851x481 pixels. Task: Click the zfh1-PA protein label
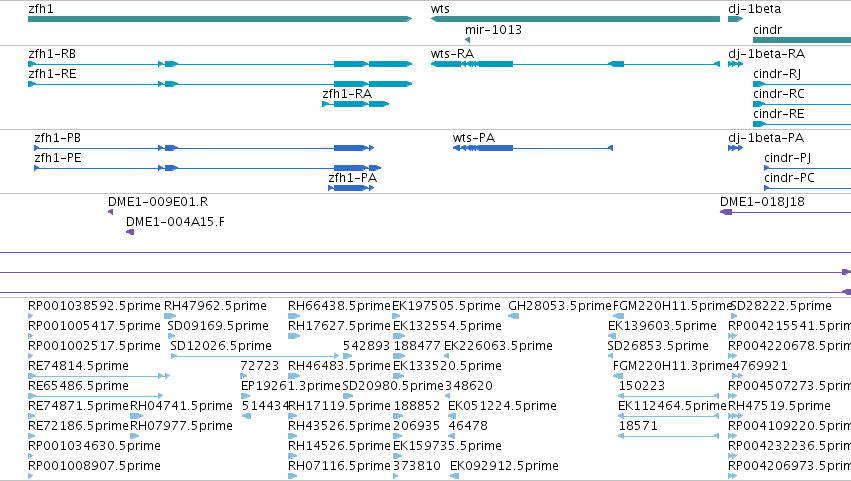pyautogui.click(x=353, y=178)
